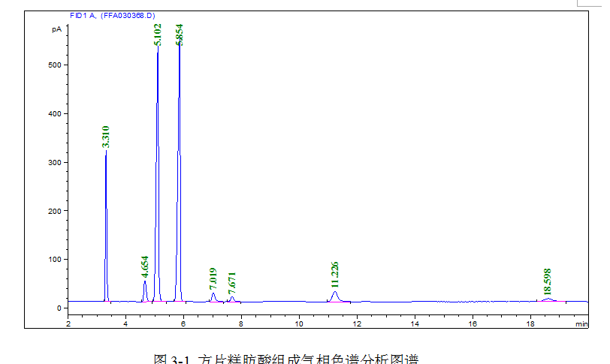Click the 18.598 peak label
This screenshot has width=610, height=364.
(548, 281)
